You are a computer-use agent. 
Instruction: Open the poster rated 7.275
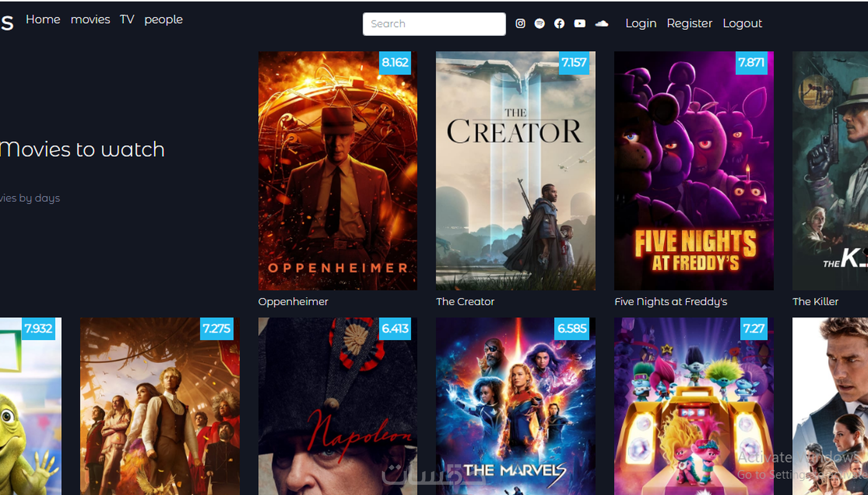coord(160,406)
